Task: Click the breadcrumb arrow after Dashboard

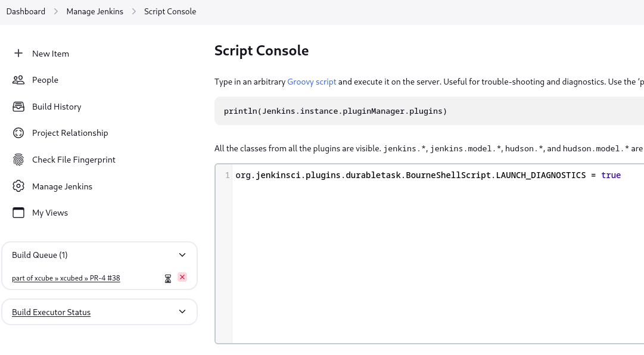Action: point(56,11)
